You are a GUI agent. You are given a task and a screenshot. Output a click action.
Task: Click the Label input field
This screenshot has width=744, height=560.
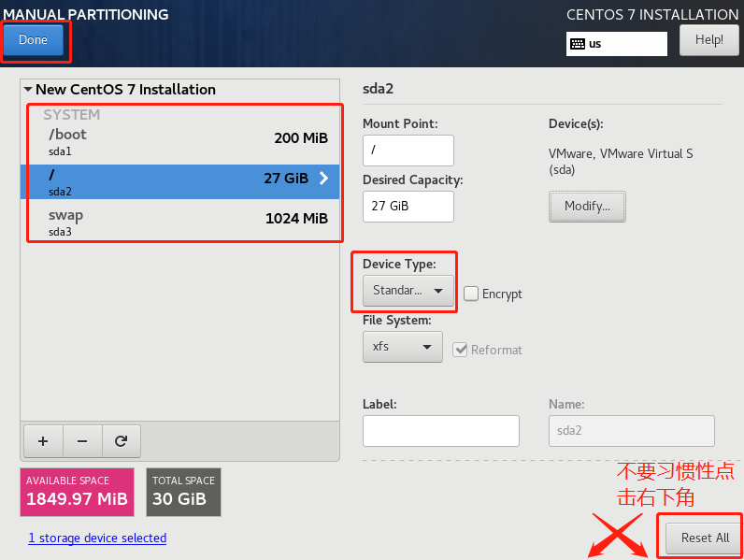(x=441, y=431)
